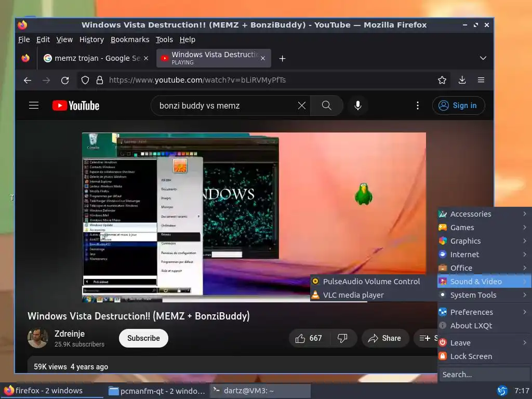Open the History menu
Viewport: 532px width, 399px height.
[91, 39]
